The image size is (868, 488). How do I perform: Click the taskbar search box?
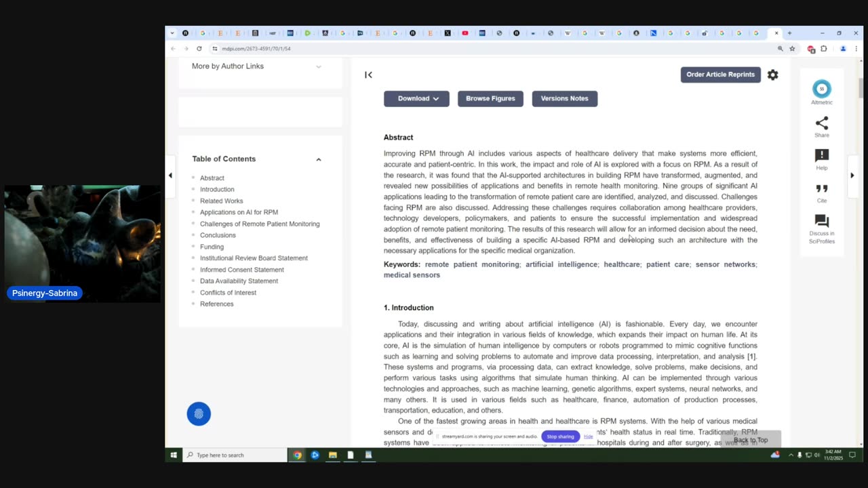(x=235, y=455)
